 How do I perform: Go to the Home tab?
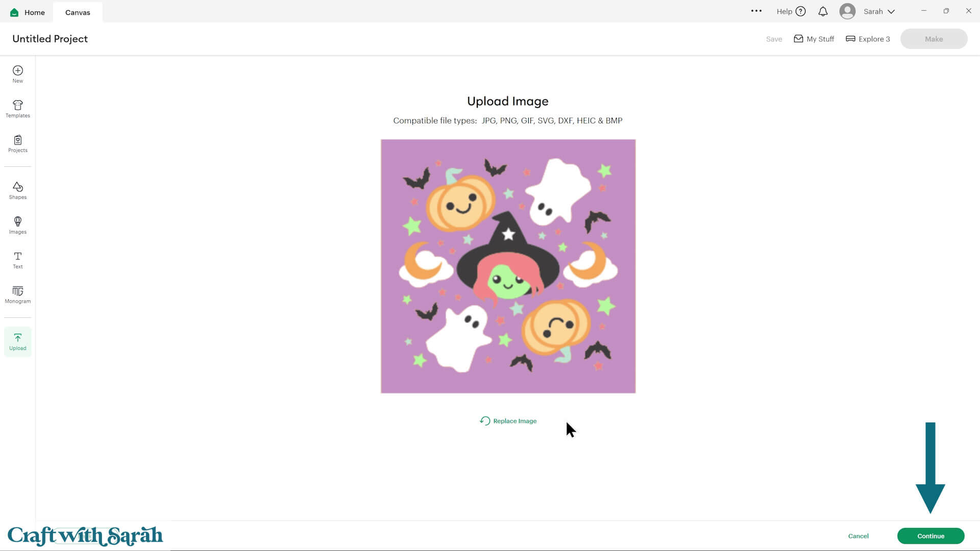[27, 12]
